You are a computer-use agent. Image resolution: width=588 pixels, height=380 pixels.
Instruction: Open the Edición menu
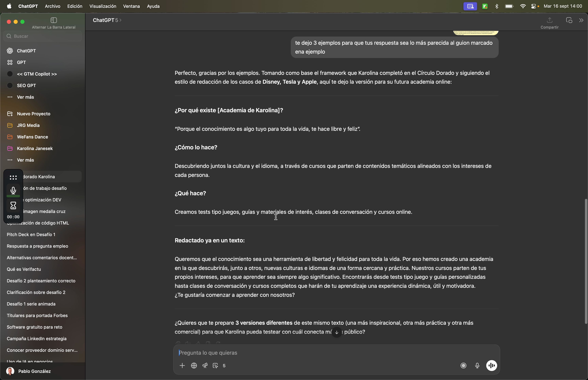pyautogui.click(x=75, y=6)
